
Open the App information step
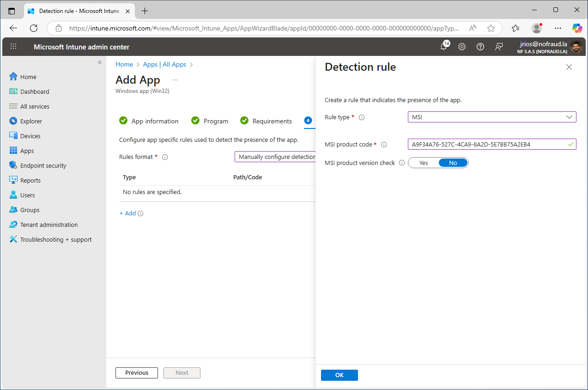(x=149, y=121)
